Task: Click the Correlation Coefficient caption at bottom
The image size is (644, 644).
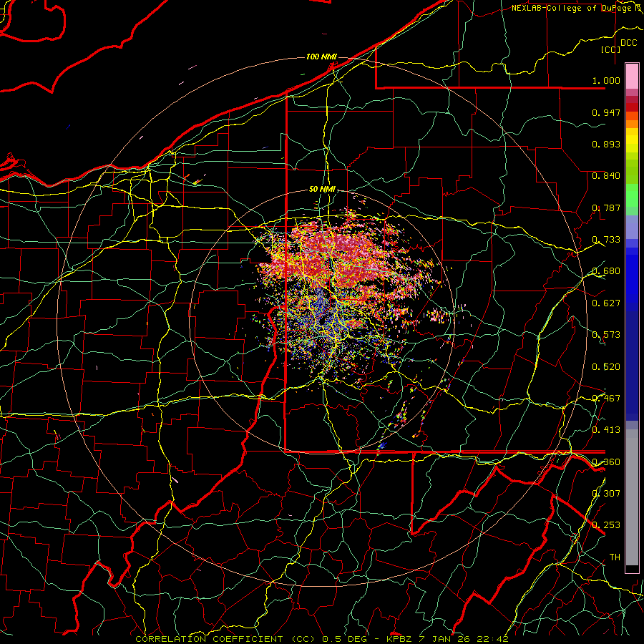Action: (x=322, y=639)
